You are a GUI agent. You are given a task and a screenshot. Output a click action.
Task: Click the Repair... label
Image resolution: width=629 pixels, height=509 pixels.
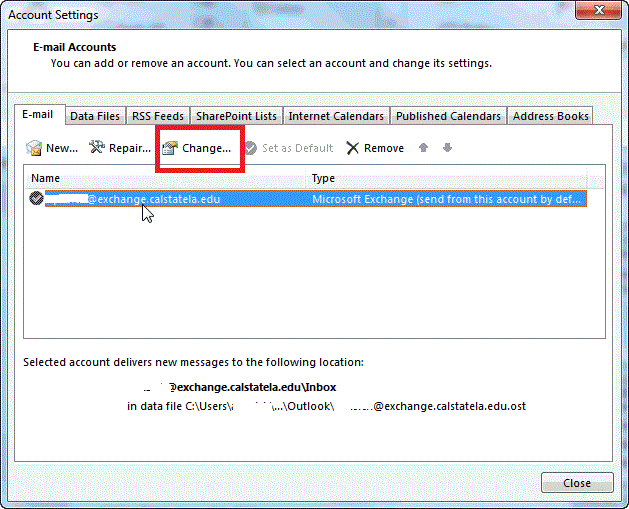[130, 148]
